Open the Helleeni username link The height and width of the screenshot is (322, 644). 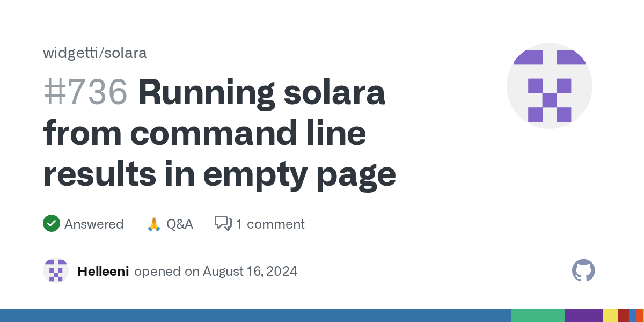point(103,272)
